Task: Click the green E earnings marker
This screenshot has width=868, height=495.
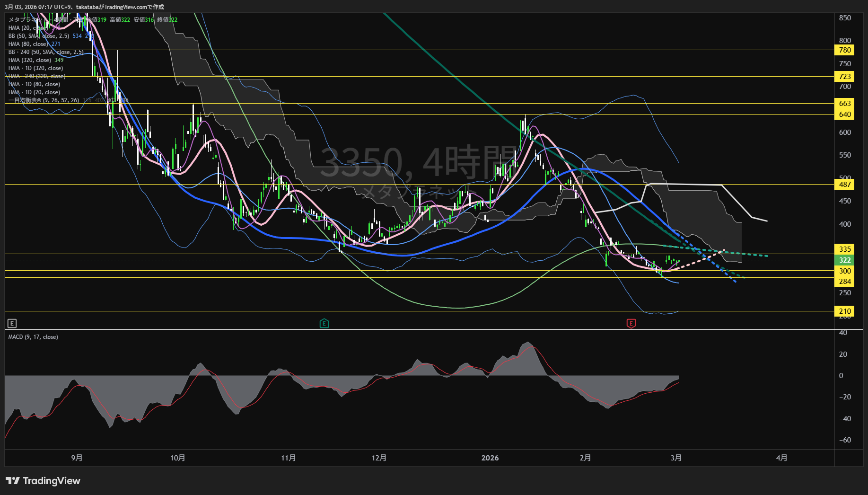Action: tap(324, 323)
